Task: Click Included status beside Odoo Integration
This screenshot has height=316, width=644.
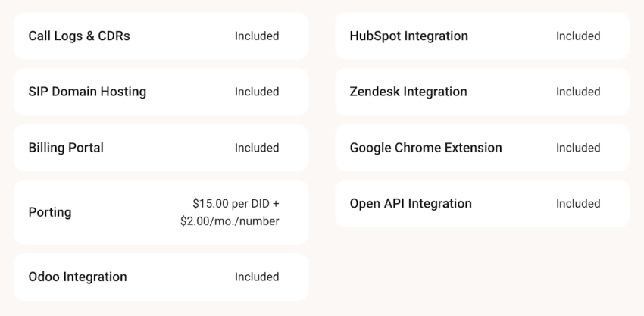Action: 257,277
